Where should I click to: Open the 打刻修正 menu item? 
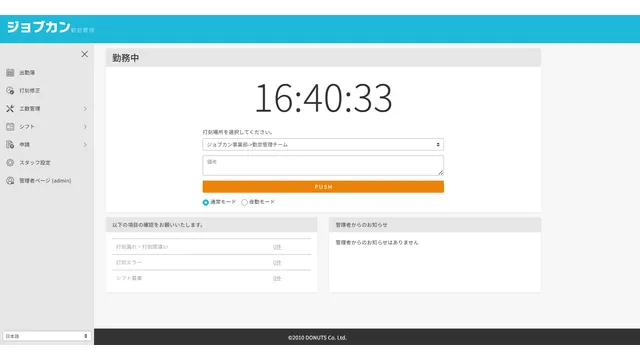click(x=30, y=91)
